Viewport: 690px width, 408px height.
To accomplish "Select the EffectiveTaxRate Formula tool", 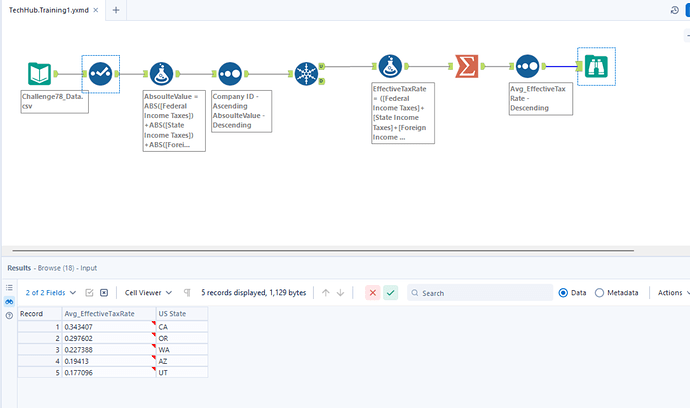I will (x=391, y=67).
